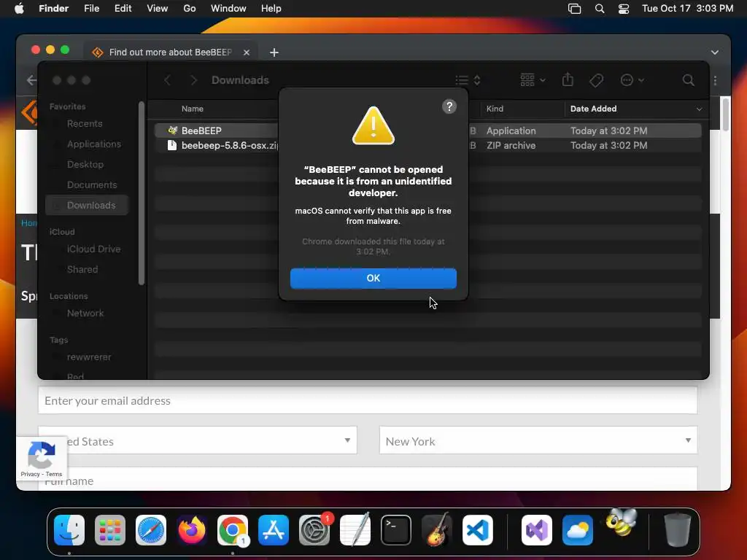
Task: Open System Settings from the Dock
Action: click(x=314, y=529)
